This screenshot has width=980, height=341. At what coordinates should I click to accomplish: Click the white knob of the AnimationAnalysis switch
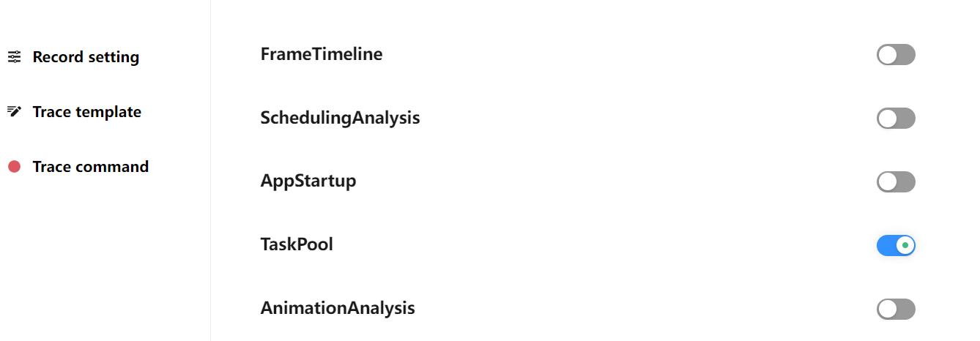888,310
